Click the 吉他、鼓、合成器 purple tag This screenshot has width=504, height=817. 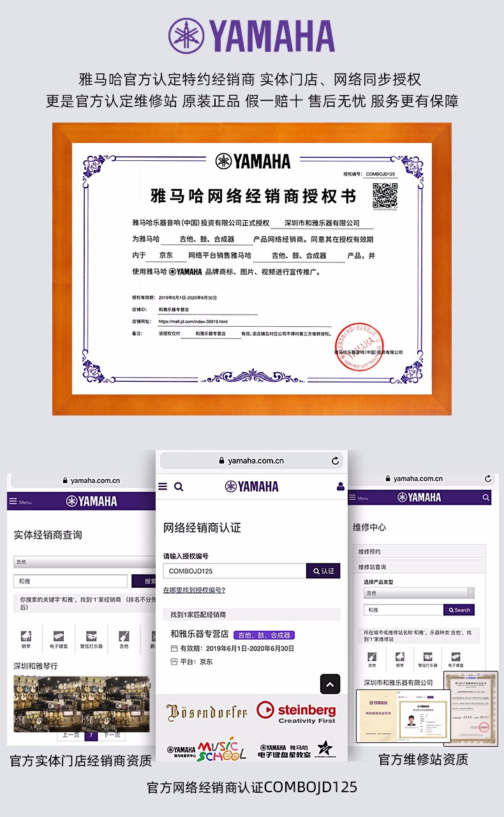click(x=264, y=635)
